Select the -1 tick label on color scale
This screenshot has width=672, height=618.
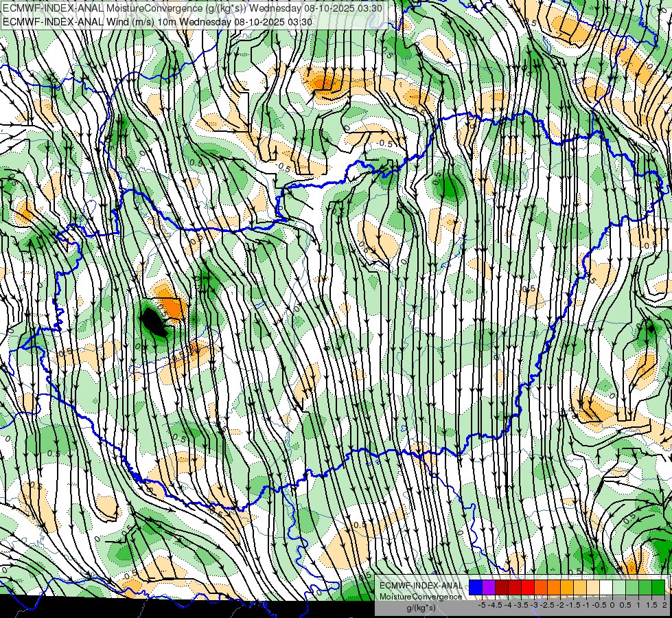click(x=586, y=605)
